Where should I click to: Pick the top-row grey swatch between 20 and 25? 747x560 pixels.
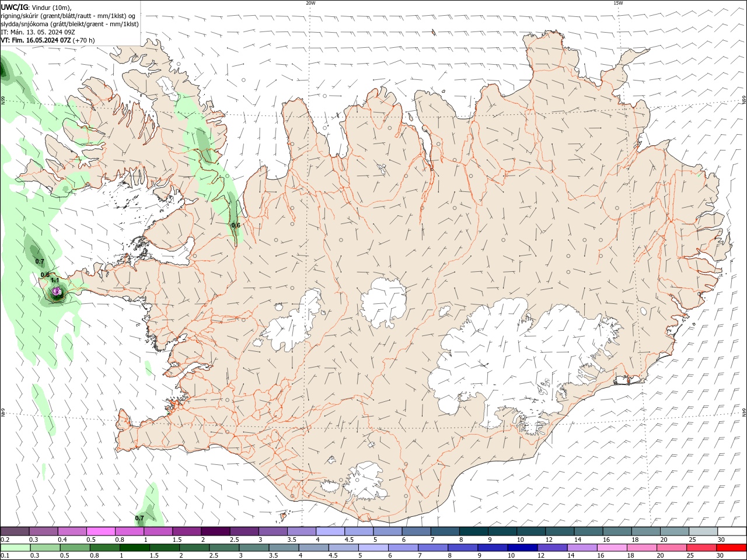pyautogui.click(x=674, y=531)
